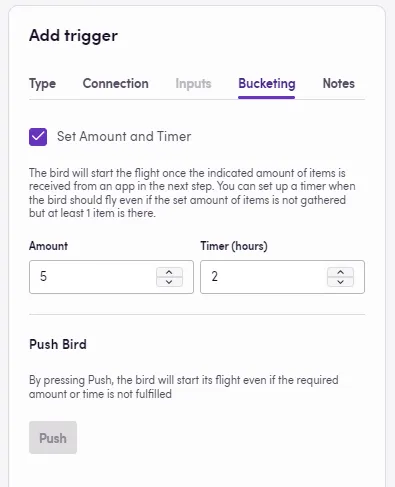Viewport: 395px width, 487px height.
Task: Increment the Timer hours up arrow
Action: (340, 272)
